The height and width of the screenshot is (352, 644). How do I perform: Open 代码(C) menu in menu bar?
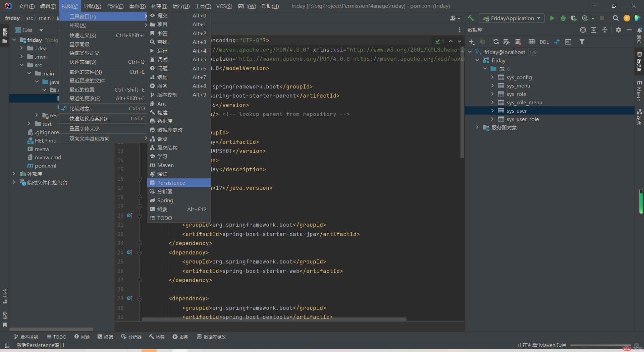click(x=115, y=6)
